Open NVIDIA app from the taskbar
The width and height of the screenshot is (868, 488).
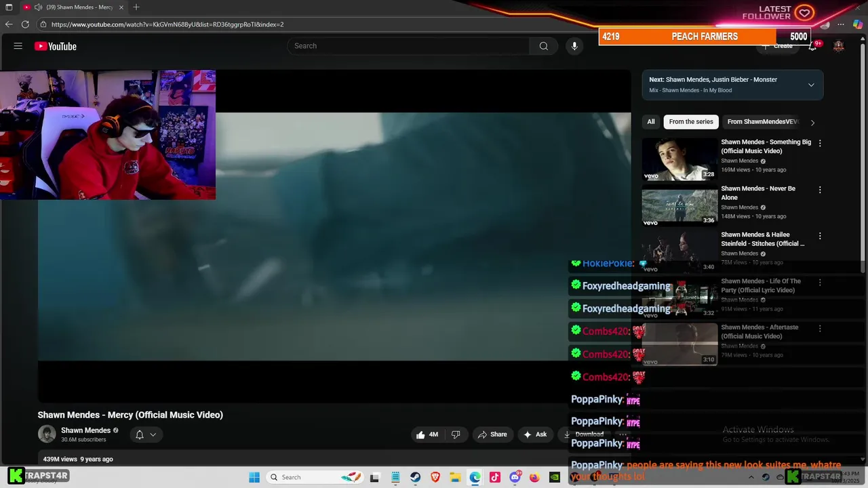click(x=555, y=477)
